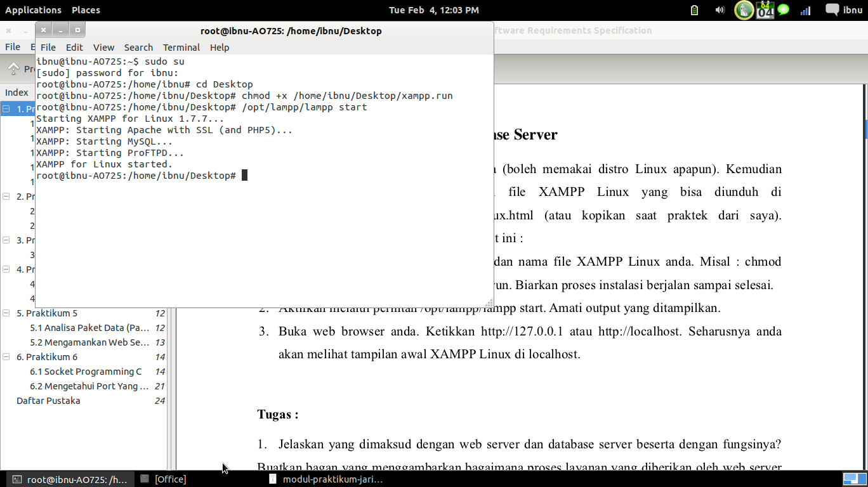This screenshot has height=487, width=868.
Task: Open the terminal Edit menu
Action: point(74,48)
